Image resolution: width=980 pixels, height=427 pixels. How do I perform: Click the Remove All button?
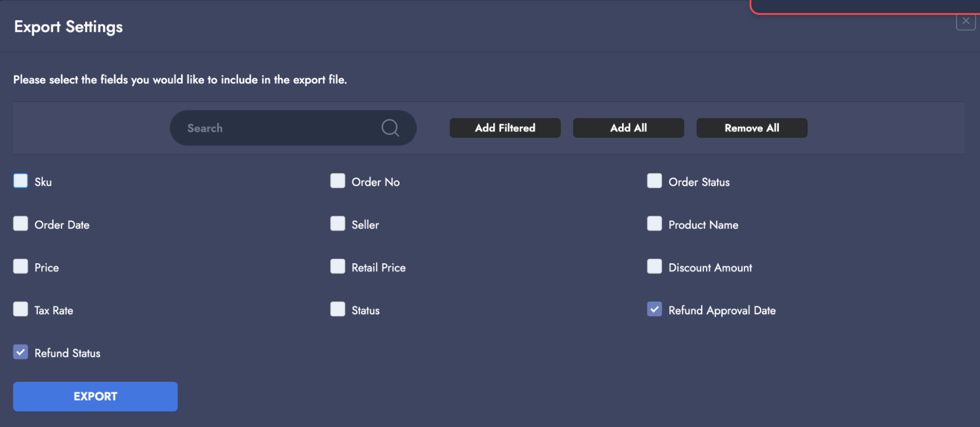point(752,128)
